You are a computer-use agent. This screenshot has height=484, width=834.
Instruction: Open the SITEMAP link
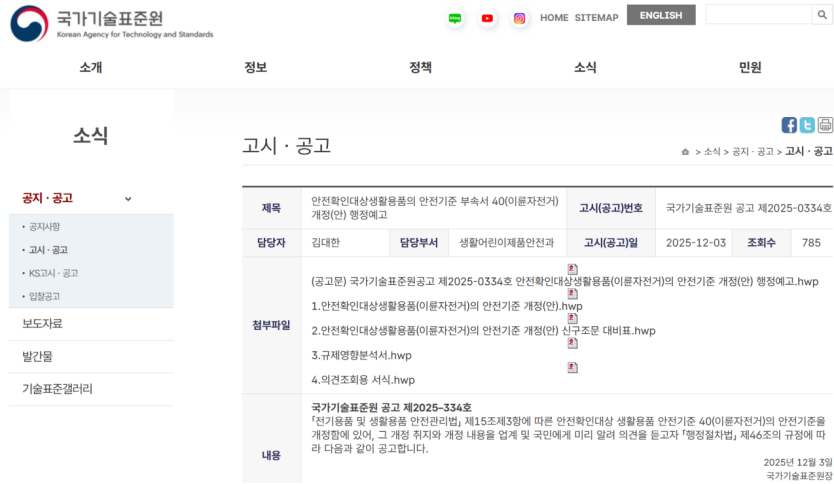coord(596,18)
